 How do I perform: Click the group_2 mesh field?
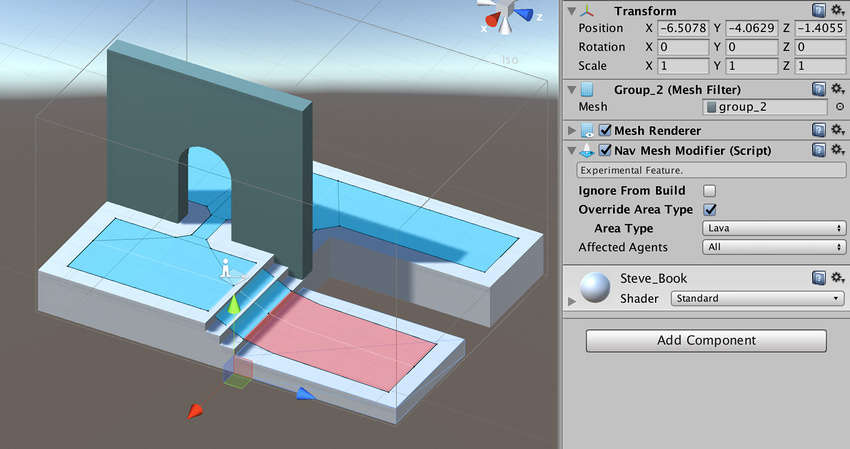coord(763,107)
